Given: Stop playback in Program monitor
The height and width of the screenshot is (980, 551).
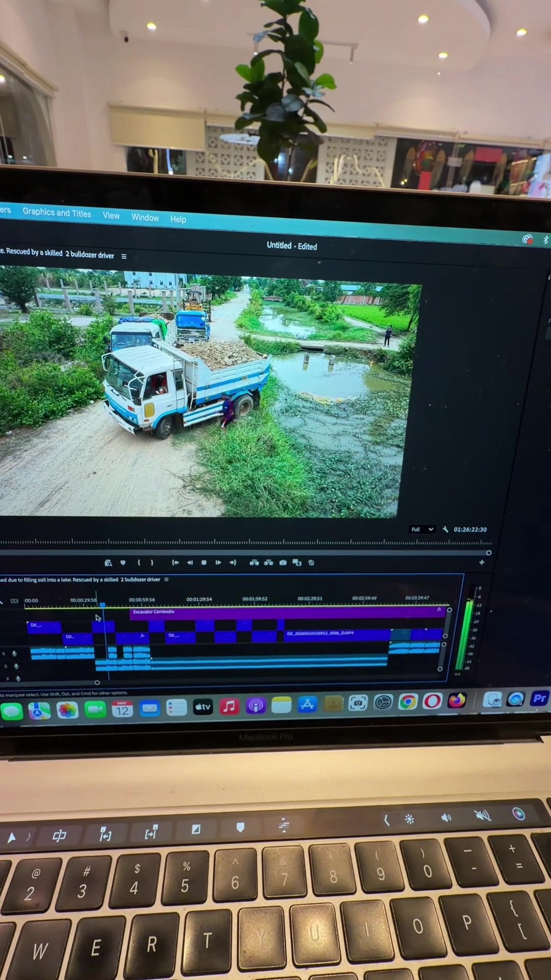Looking at the screenshot, I should tap(204, 562).
